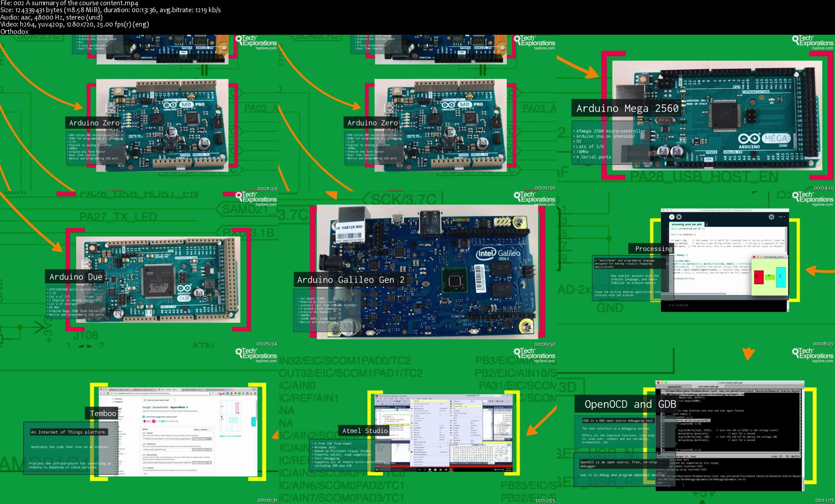Click Tech Explorations logo in 00:08:07 frame

[x=812, y=199]
